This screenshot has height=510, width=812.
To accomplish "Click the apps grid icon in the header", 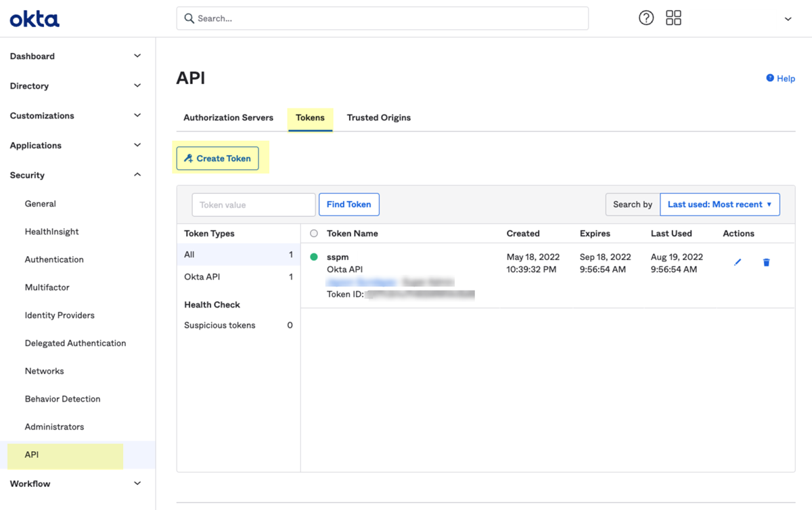I will (x=673, y=18).
